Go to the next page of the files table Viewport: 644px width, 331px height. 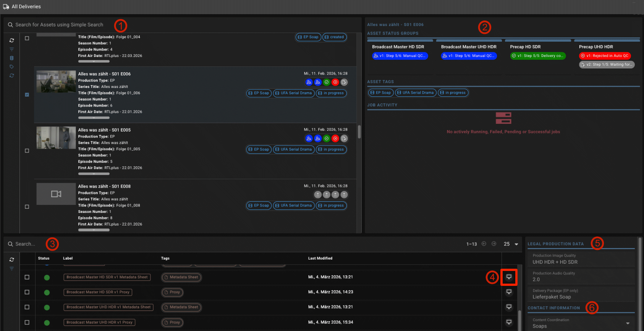[x=494, y=244]
